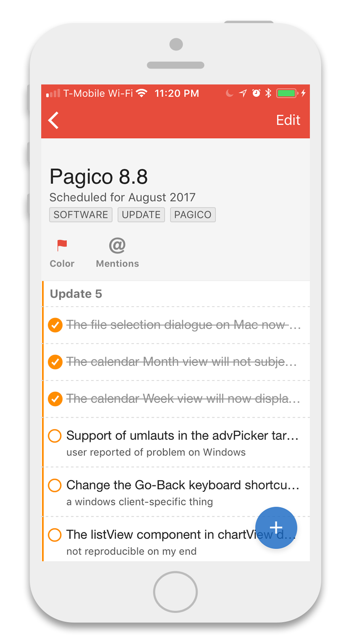Viewport: 349px width, 644px height.
Task: Select the UPDATE tag
Action: pyautogui.click(x=141, y=215)
